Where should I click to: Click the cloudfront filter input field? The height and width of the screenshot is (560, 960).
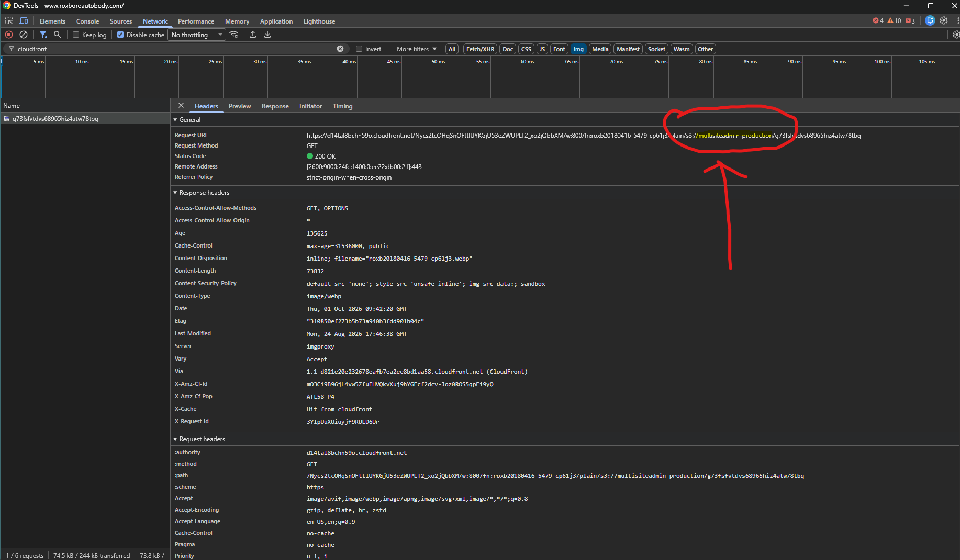[175, 49]
